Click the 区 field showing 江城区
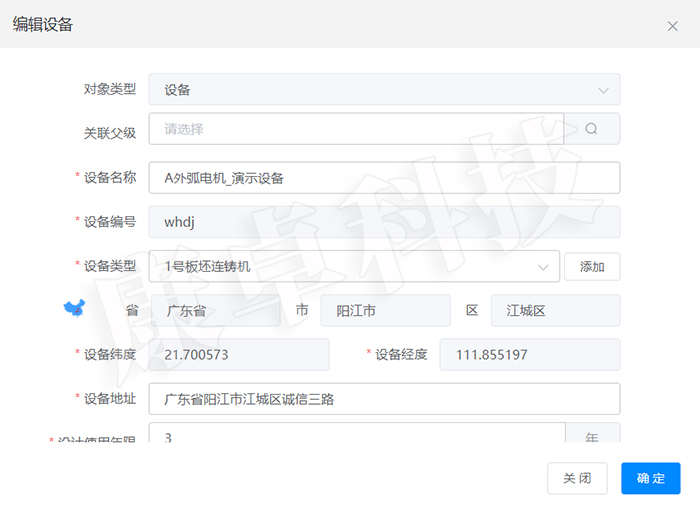The height and width of the screenshot is (513, 700). (x=555, y=311)
